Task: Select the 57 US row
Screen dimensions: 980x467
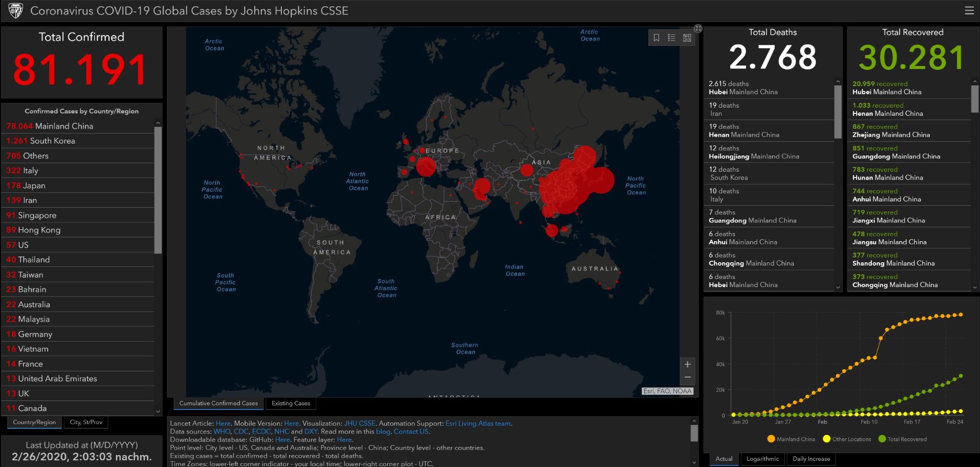Action: (x=78, y=245)
